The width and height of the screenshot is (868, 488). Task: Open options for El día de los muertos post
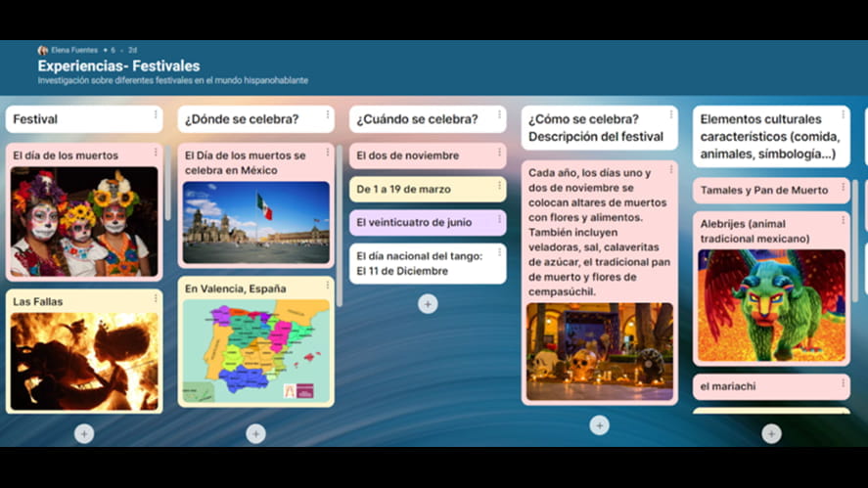[x=155, y=153]
